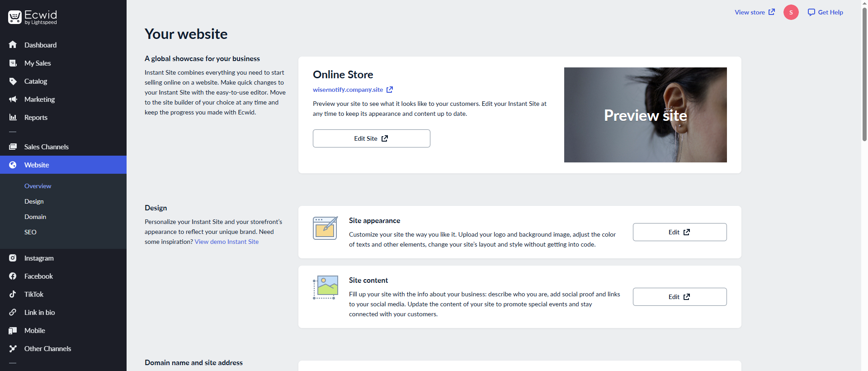
Task: Click the user avatar S icon
Action: tap(791, 12)
